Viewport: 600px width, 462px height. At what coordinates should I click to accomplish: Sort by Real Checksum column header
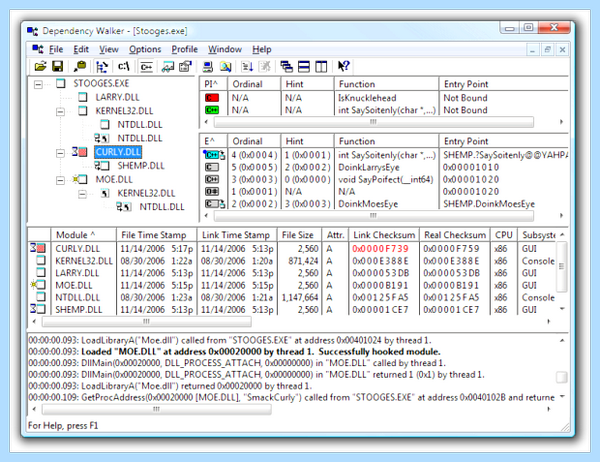(x=455, y=235)
